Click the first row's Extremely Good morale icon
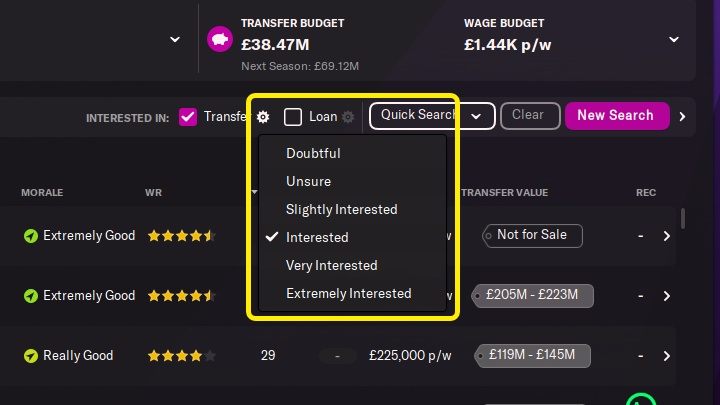This screenshot has width=720, height=405. (x=31, y=236)
